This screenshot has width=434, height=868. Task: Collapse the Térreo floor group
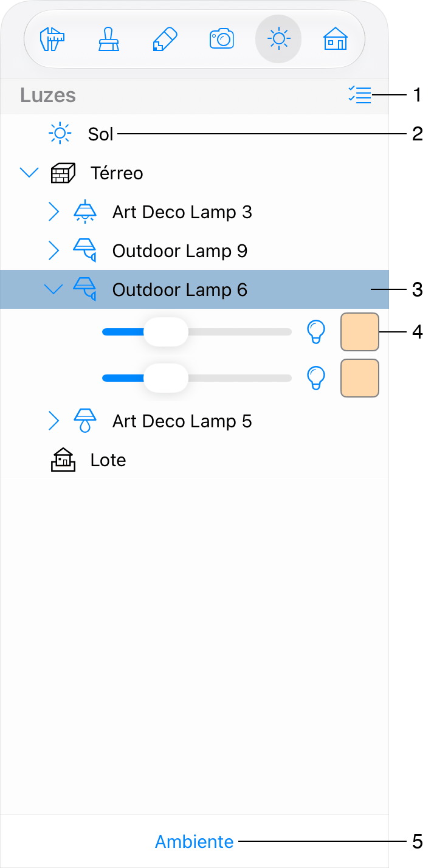click(x=29, y=173)
